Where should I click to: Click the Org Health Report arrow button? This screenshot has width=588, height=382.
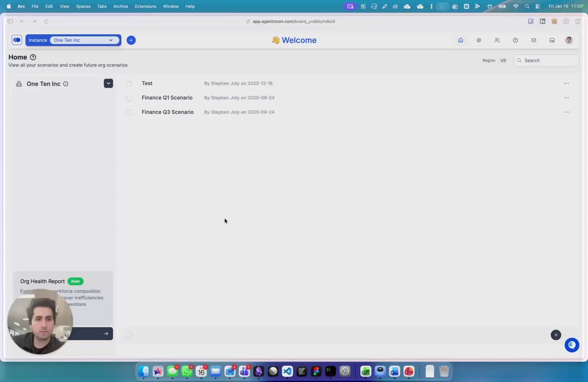[x=106, y=334]
